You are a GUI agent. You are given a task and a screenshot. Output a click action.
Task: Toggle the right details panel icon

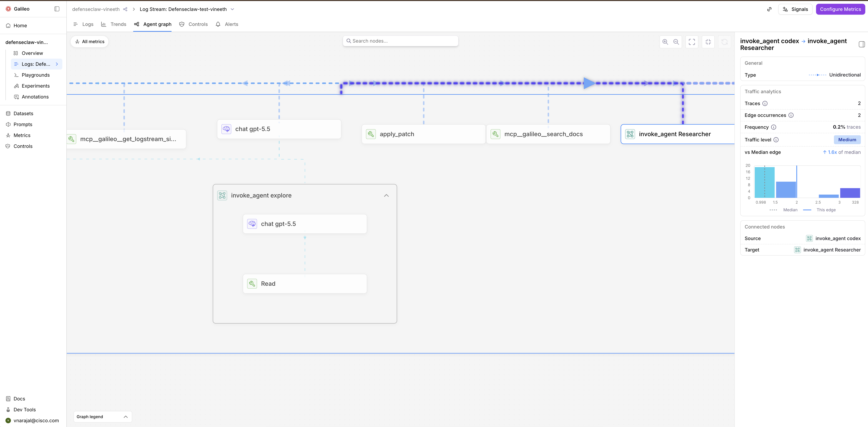tap(862, 44)
